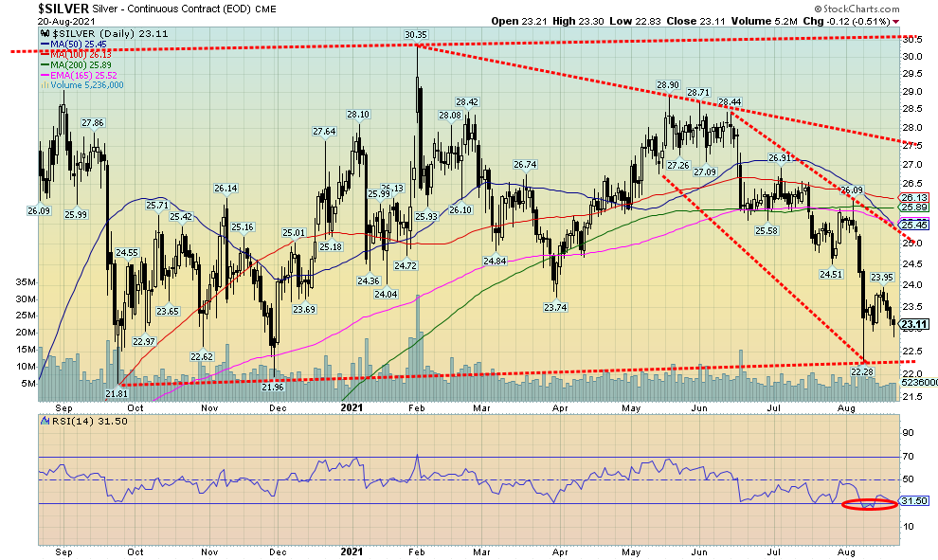This screenshot has height=560, width=938.
Task: Click the blue MA(50) legend line marker
Action: coord(45,43)
